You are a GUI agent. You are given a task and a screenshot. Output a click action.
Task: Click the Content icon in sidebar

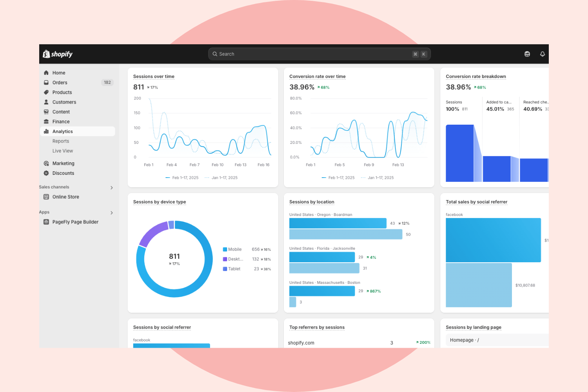[46, 112]
